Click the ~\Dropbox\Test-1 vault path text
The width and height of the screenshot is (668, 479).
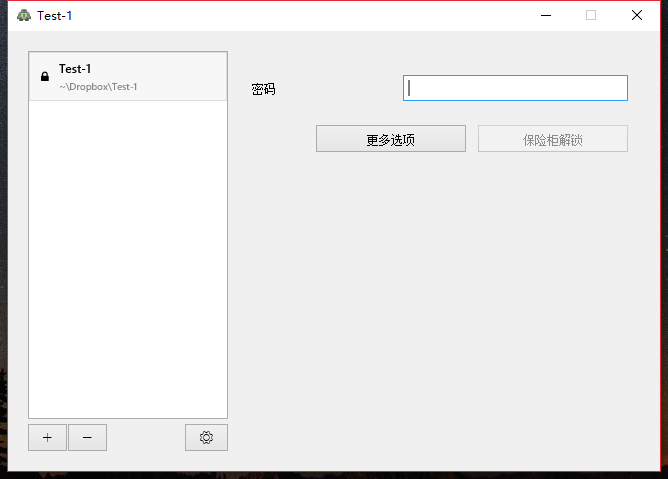coord(98,87)
